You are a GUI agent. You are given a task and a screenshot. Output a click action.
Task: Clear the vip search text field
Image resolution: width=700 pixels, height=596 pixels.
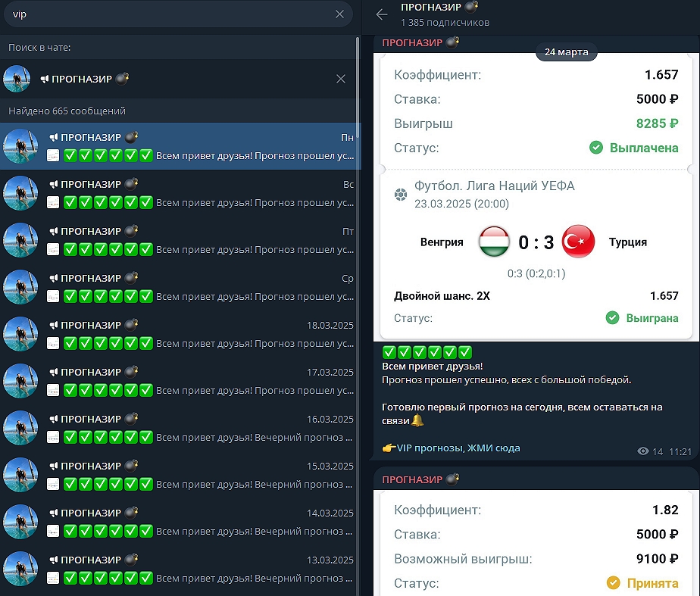340,14
